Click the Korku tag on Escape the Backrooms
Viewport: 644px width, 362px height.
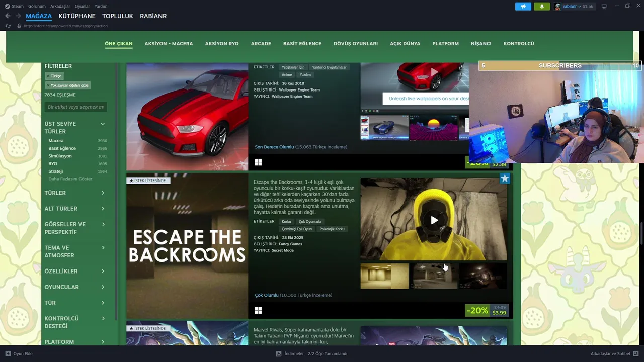point(286,221)
